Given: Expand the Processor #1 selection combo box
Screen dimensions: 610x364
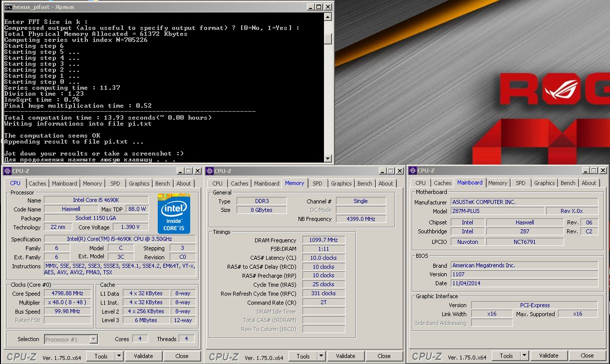Looking at the screenshot, I should (x=93, y=339).
